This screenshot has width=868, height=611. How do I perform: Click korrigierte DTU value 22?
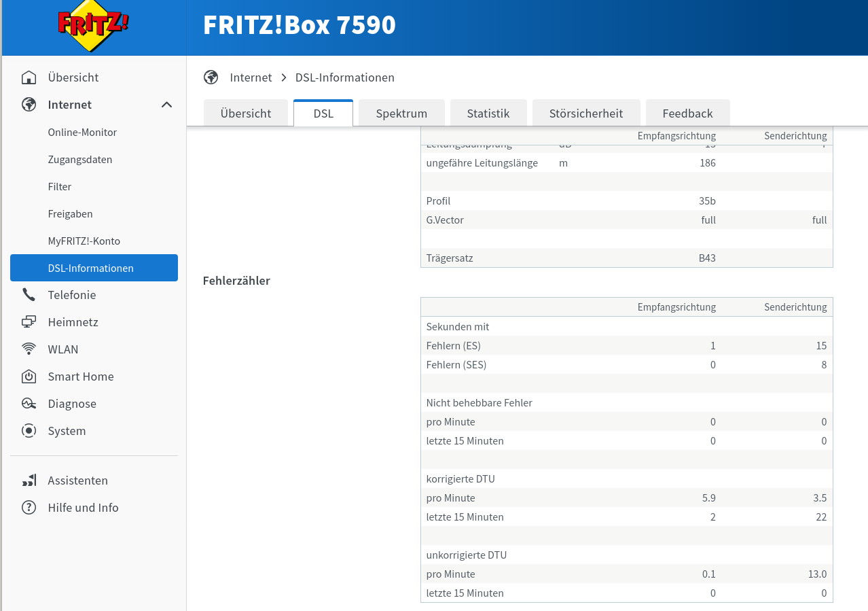point(821,517)
